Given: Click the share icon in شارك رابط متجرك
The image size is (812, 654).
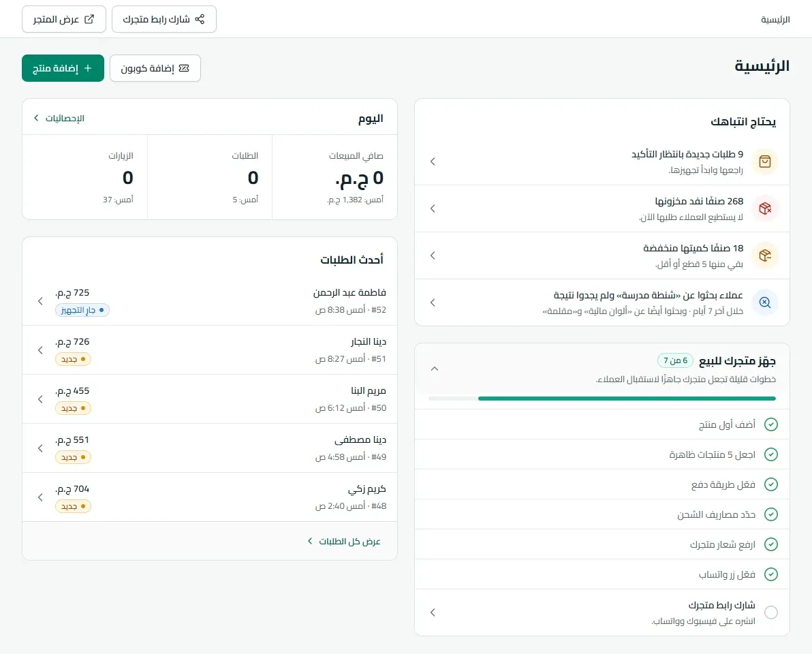Looking at the screenshot, I should coord(200,19).
